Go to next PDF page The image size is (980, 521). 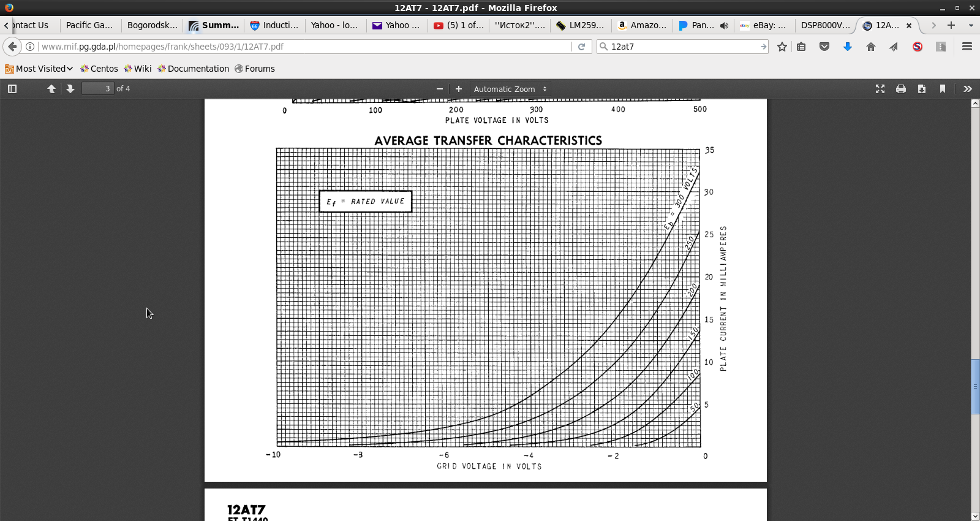pos(70,89)
